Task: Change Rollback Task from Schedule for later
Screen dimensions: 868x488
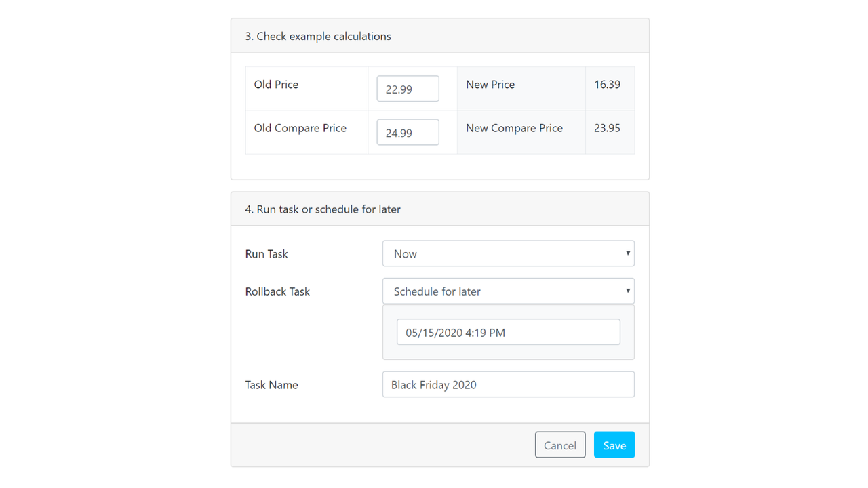Action: 508,291
